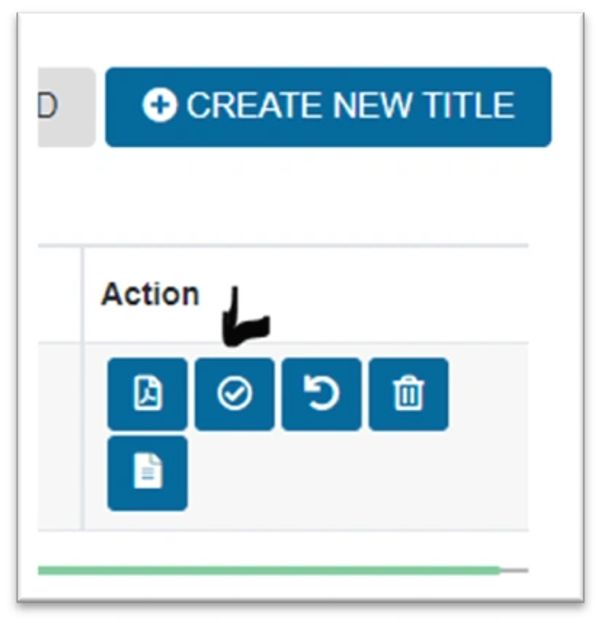Click the Action column header

[x=150, y=294]
